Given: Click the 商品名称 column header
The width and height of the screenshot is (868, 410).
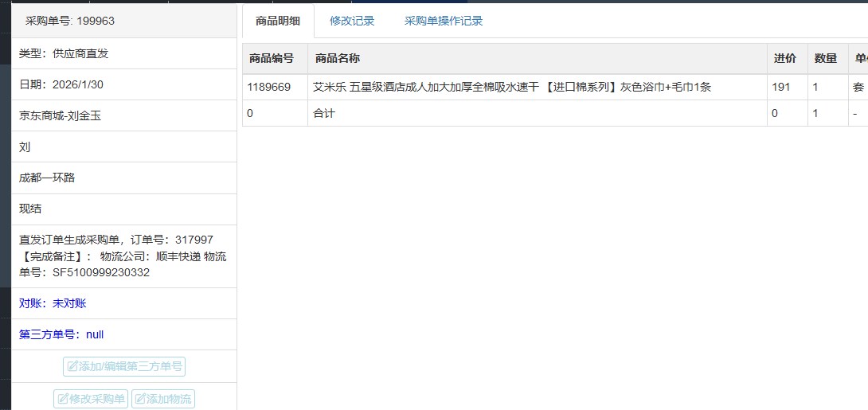Looking at the screenshot, I should (338, 59).
